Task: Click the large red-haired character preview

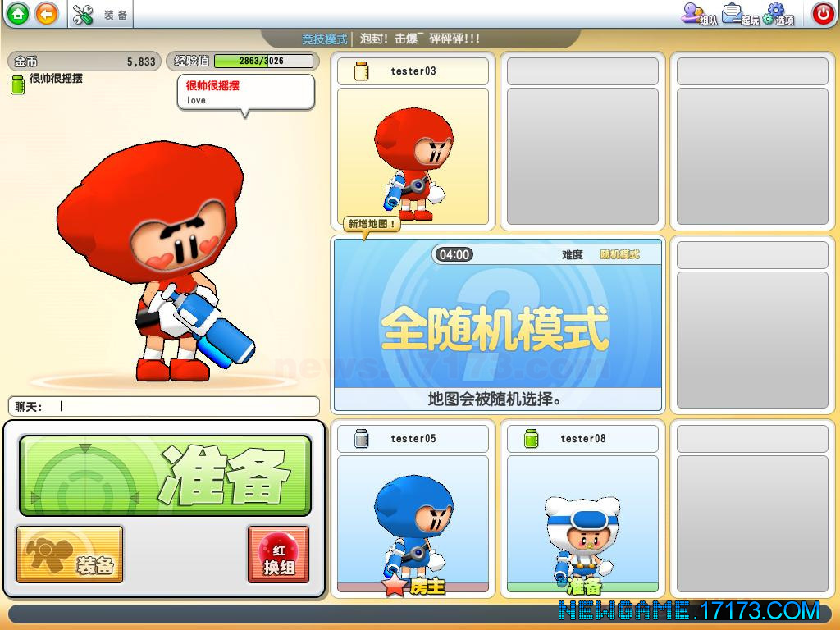Action: (156, 262)
